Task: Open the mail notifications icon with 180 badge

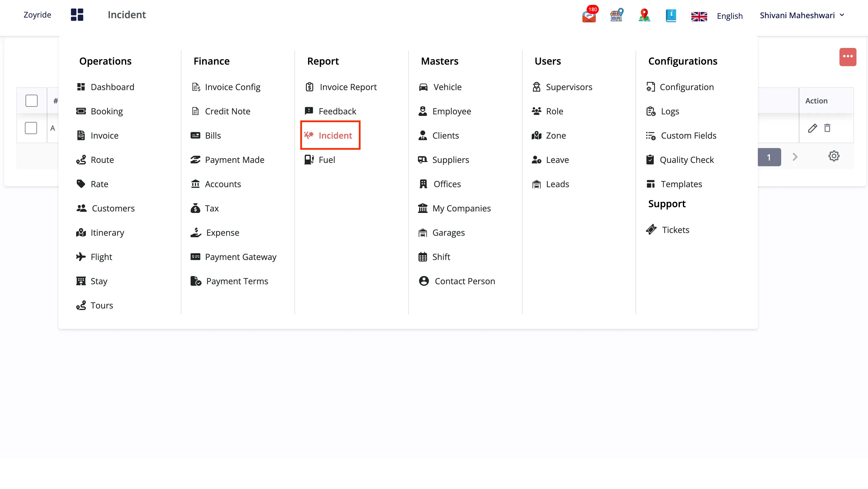Action: 589,15
